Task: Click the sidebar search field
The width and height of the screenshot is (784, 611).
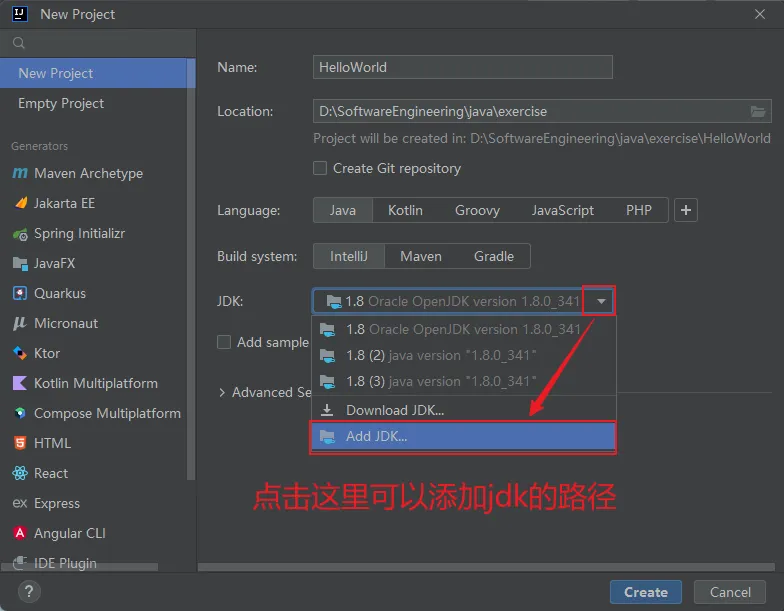Action: (x=98, y=43)
